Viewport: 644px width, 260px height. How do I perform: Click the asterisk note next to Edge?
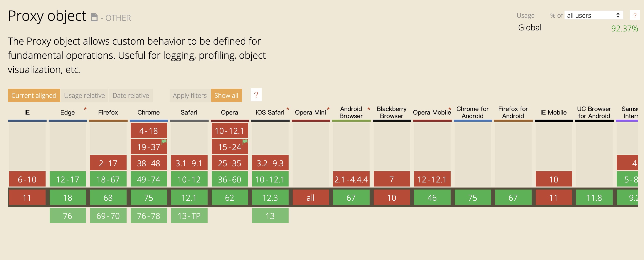coord(85,109)
